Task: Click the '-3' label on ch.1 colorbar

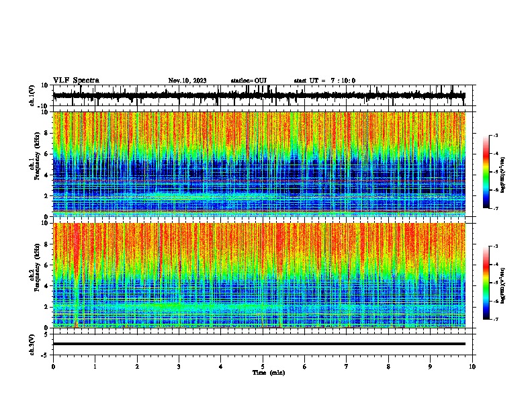Action: pyautogui.click(x=496, y=135)
